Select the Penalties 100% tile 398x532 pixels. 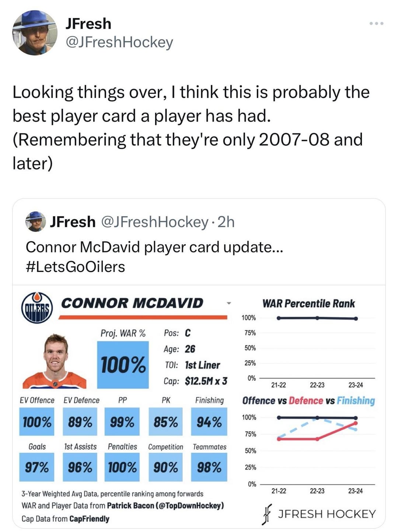(122, 468)
